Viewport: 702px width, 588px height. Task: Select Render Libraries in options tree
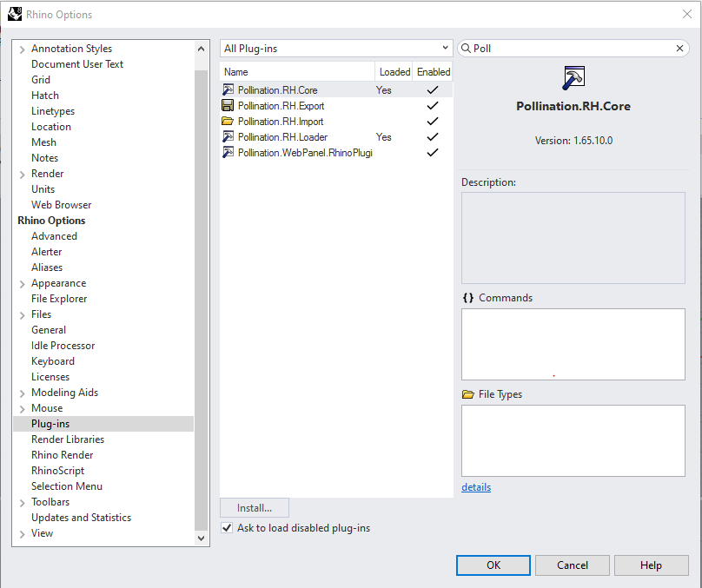68,439
